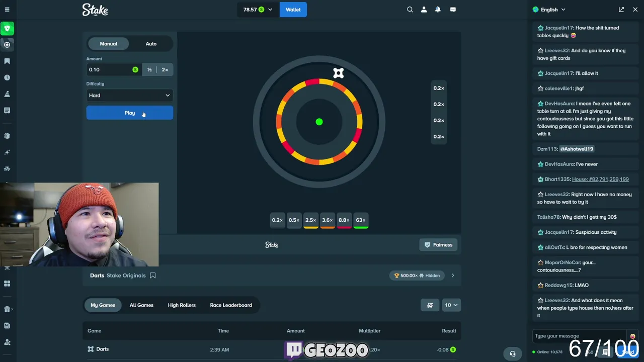The image size is (644, 362).
Task: Click the @Ashotwell19 mention in chat
Action: tap(577, 149)
